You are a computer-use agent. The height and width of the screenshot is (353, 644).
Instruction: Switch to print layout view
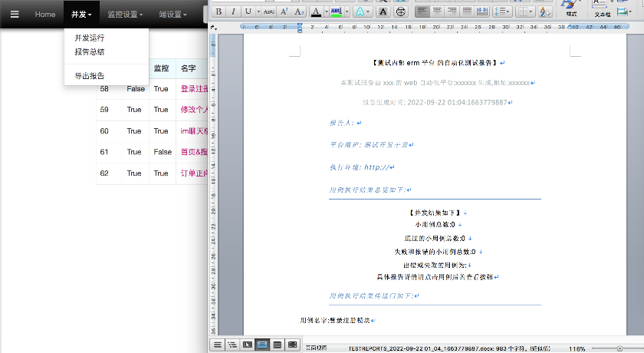pos(262,345)
